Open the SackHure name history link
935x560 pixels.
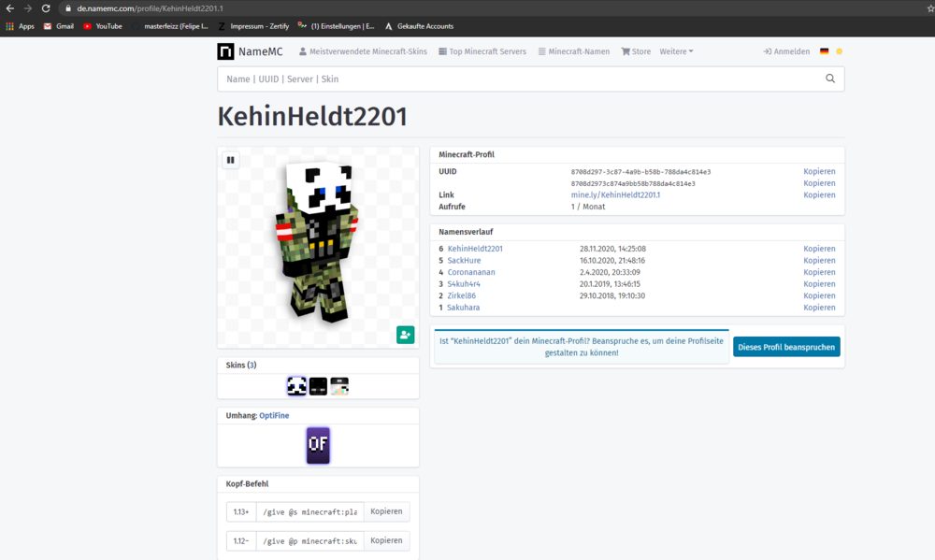tap(464, 261)
